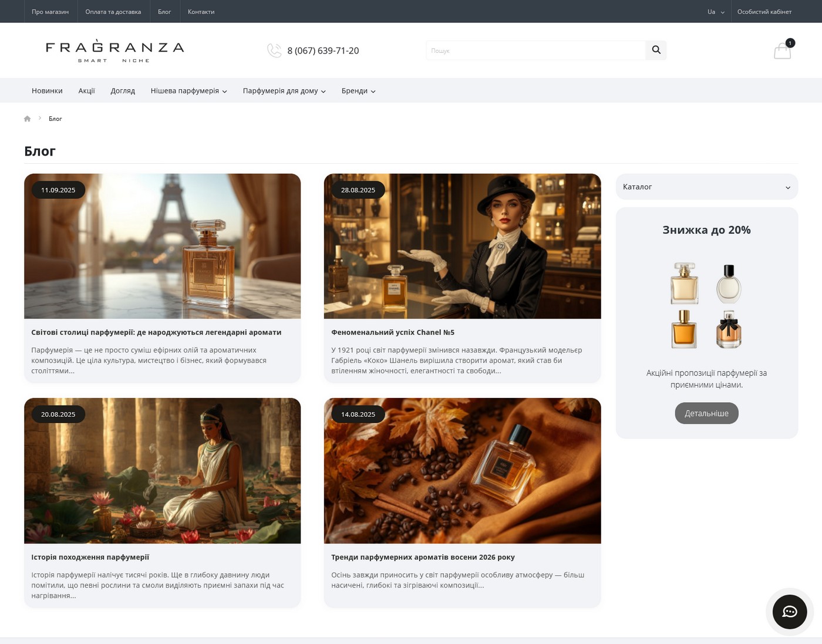The image size is (822, 644).
Task: Open the Новинки menu item
Action: pos(47,91)
